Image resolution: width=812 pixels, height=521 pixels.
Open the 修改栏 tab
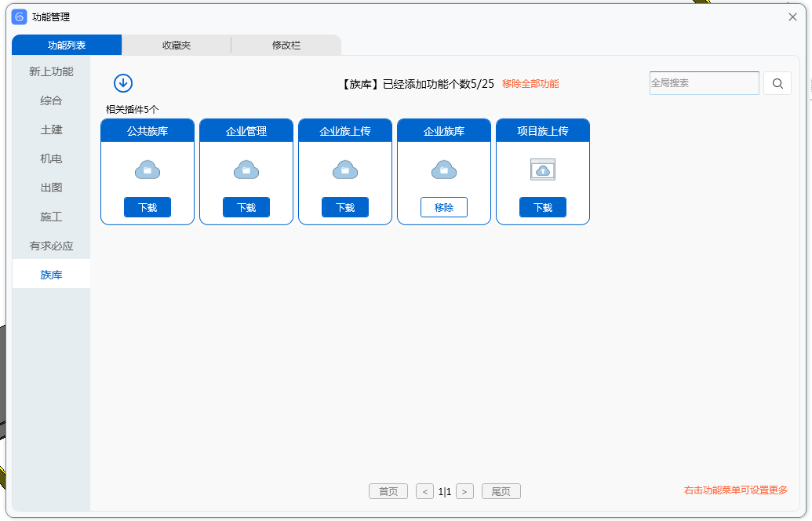click(286, 46)
